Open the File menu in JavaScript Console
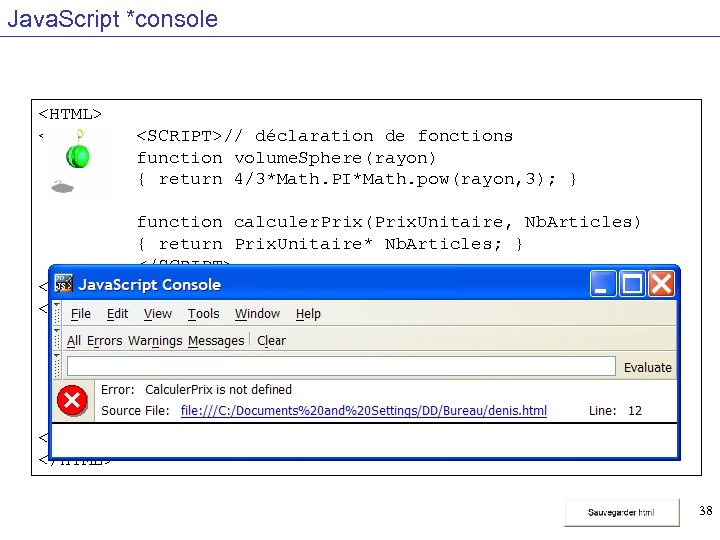720x540 pixels. 81,314
